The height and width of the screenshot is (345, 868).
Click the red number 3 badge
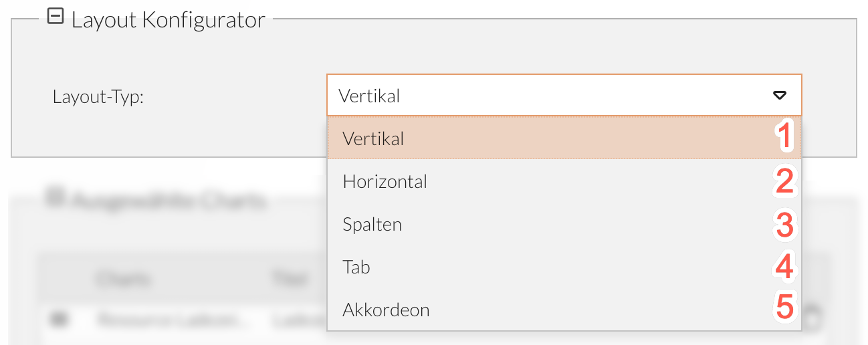point(784,225)
